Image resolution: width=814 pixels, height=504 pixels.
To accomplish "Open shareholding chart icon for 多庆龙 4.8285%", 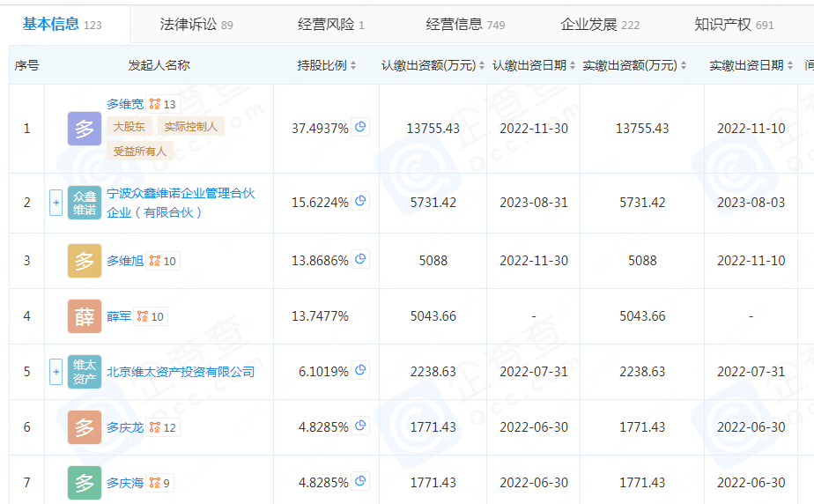I will click(360, 426).
